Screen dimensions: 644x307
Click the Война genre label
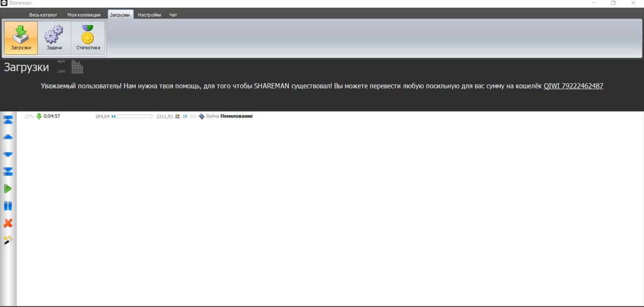point(213,116)
